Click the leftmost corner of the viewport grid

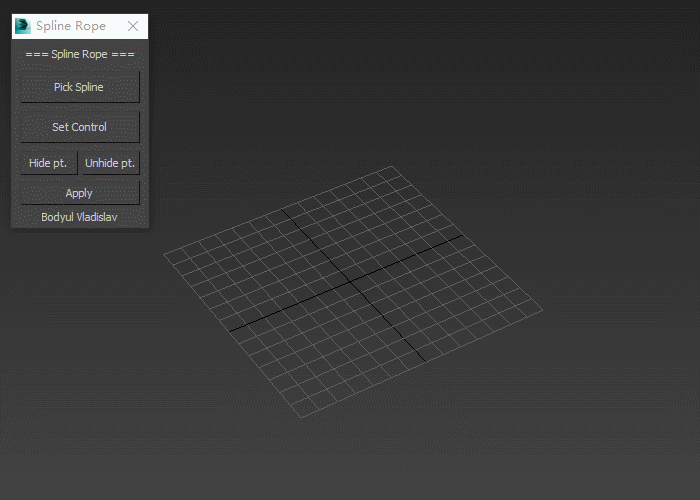click(x=164, y=254)
